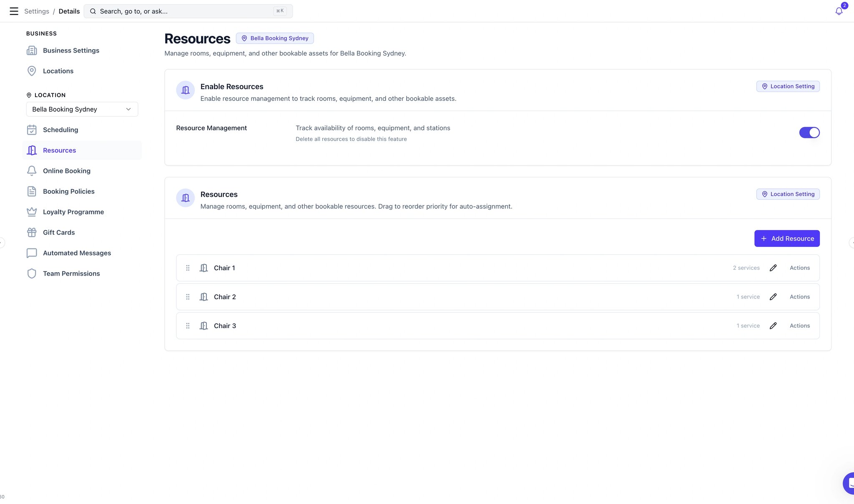Edit Chair 3 using the pencil icon
The height and width of the screenshot is (504, 854).
[x=773, y=326]
